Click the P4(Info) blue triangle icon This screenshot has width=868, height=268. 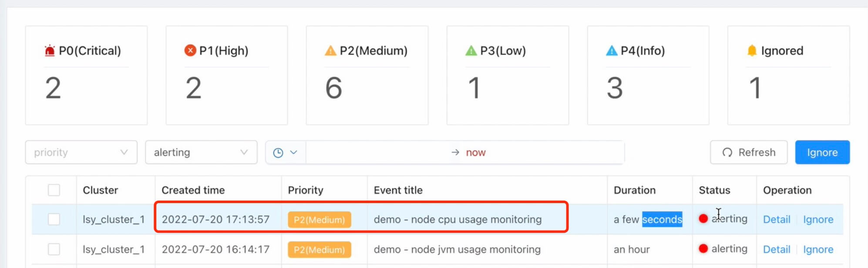click(612, 51)
